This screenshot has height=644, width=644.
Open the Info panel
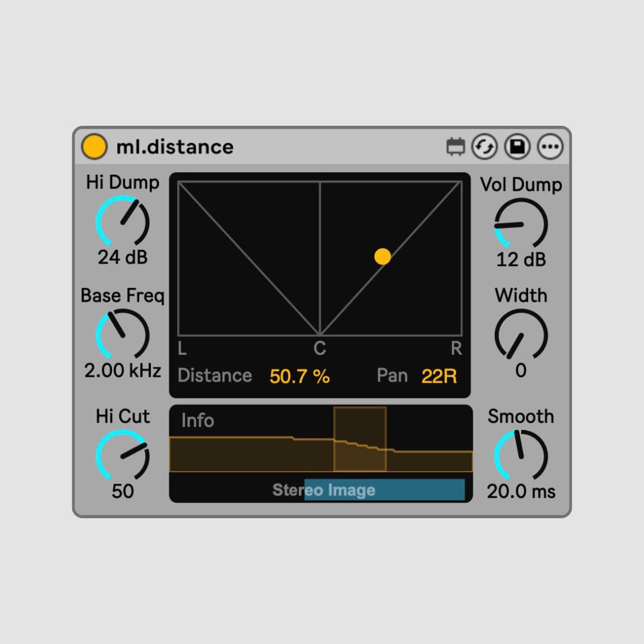click(197, 420)
